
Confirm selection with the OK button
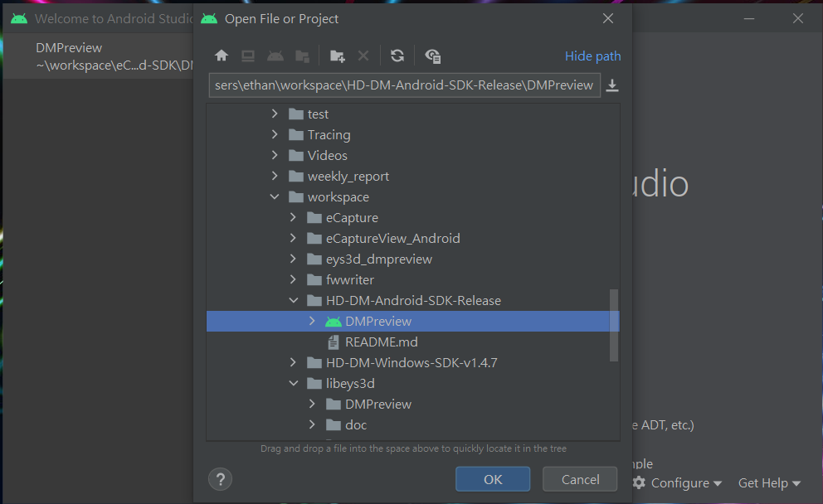[x=492, y=479]
